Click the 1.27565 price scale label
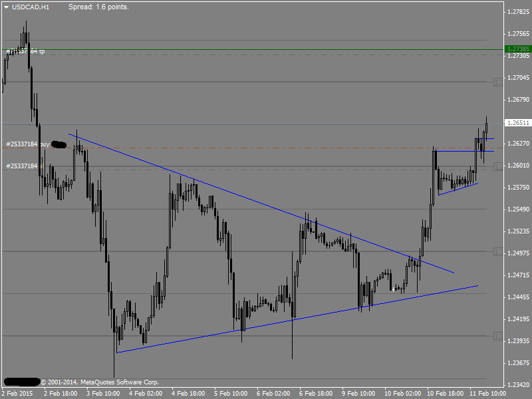The width and height of the screenshot is (532, 399). [518, 34]
